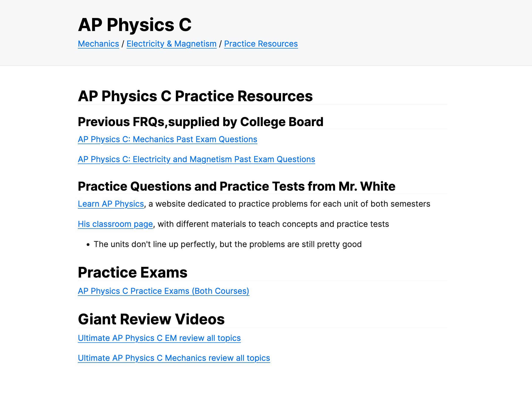Click the AP Physics C Practice Resources heading
The width and height of the screenshot is (532, 399).
(195, 96)
